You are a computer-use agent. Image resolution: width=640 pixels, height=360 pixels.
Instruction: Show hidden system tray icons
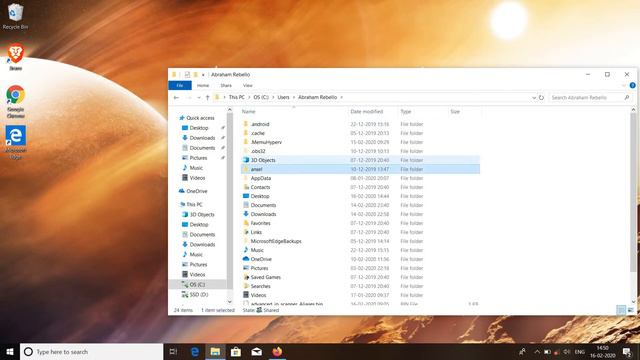537,351
